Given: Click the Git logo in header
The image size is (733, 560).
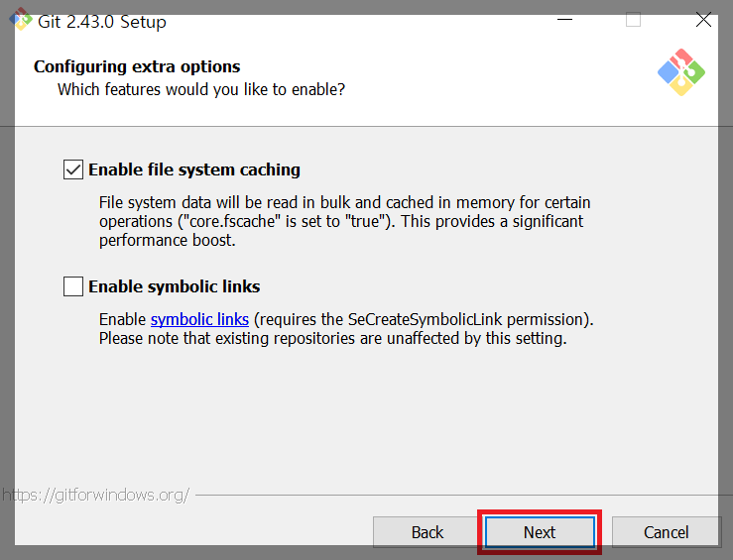Looking at the screenshot, I should coord(681,72).
